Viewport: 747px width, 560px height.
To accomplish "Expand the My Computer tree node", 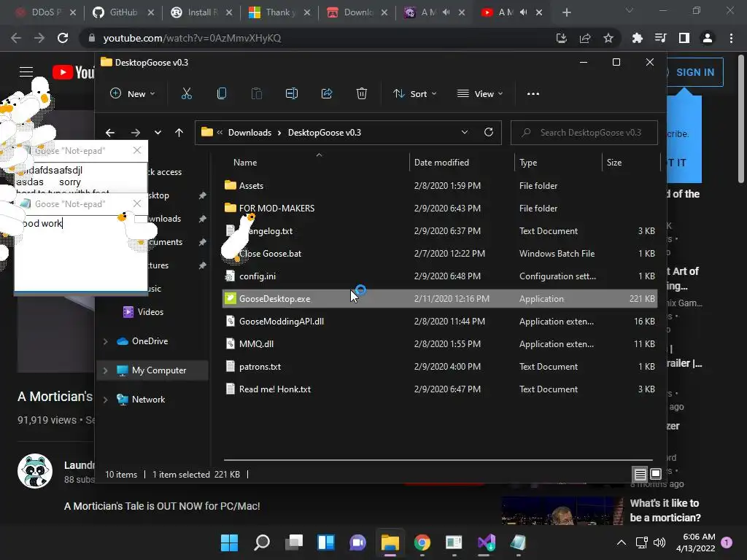I will [x=105, y=370].
